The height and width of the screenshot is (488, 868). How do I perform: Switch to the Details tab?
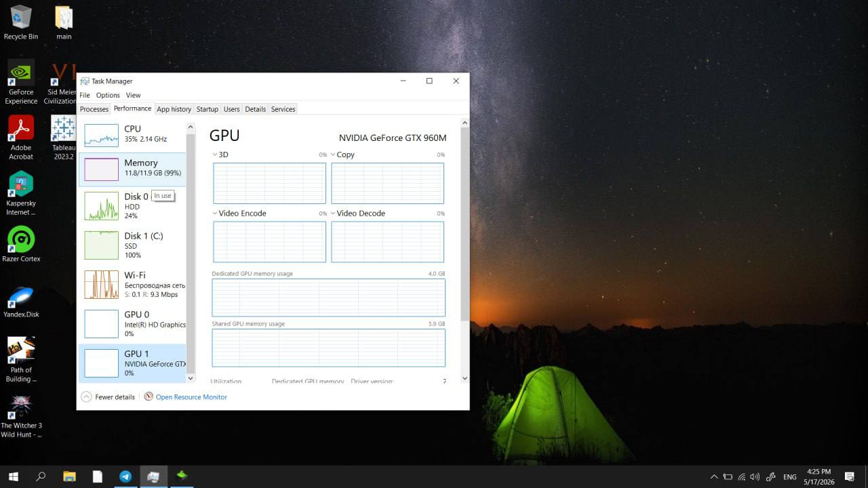click(256, 109)
